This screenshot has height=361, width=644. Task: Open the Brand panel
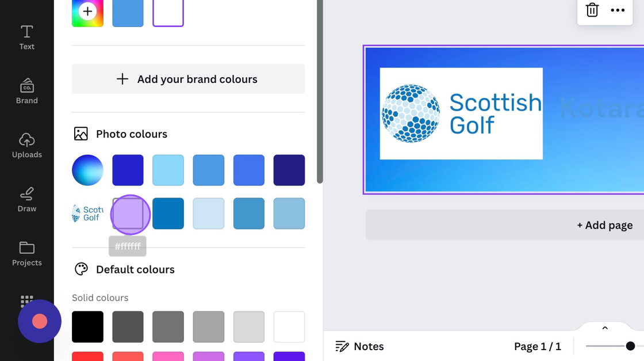[x=26, y=92]
